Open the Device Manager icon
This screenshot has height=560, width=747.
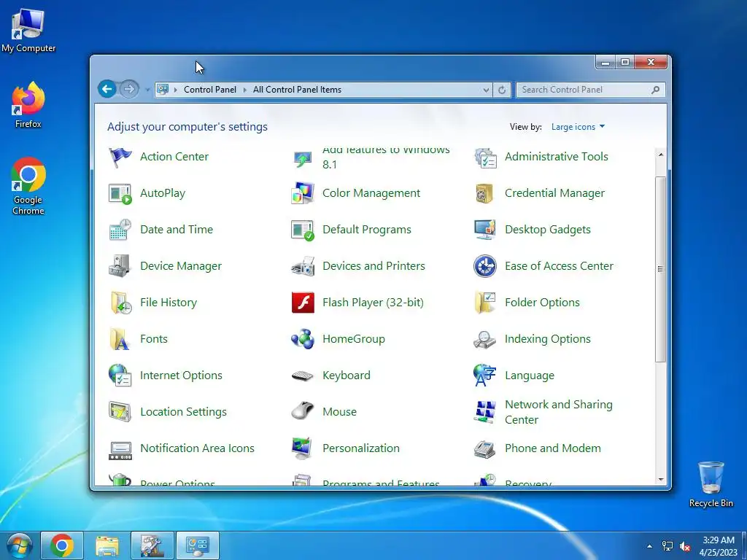coord(120,266)
